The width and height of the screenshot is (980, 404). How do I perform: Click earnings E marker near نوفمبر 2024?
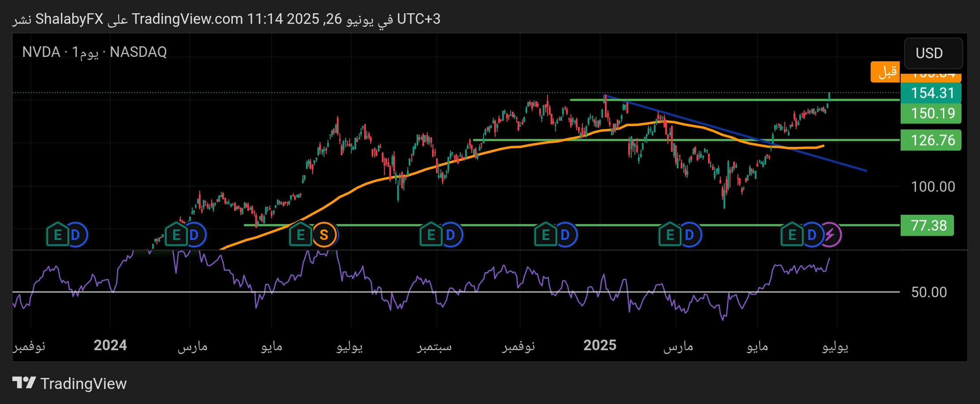[x=546, y=235]
